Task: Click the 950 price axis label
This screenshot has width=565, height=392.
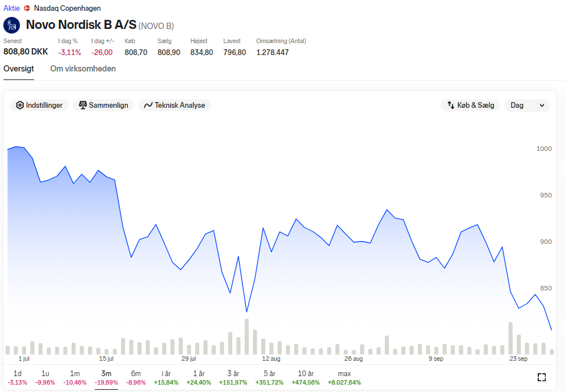Action: tap(546, 195)
